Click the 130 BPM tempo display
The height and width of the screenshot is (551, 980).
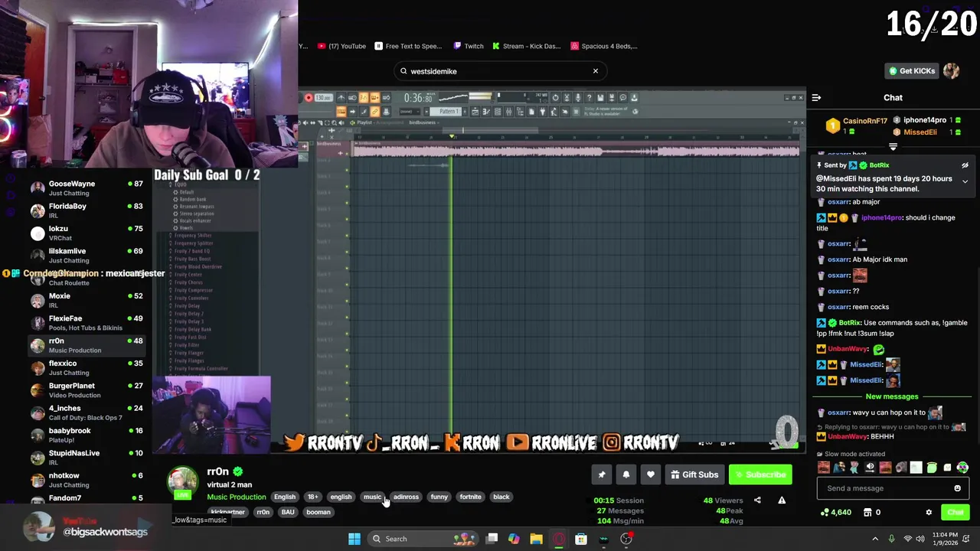[323, 98]
